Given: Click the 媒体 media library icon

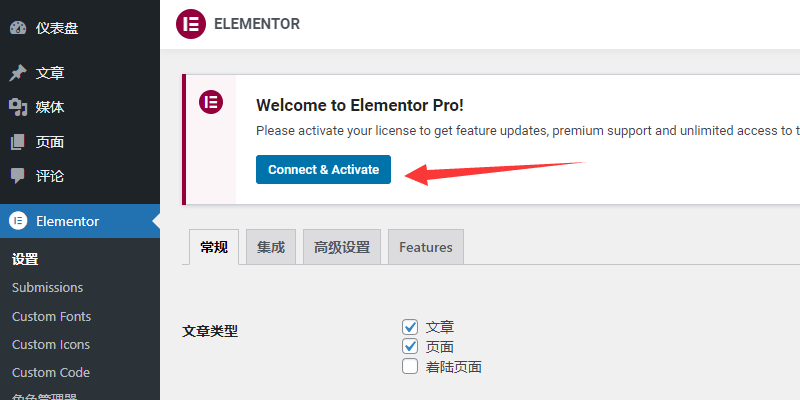Looking at the screenshot, I should [x=18, y=107].
